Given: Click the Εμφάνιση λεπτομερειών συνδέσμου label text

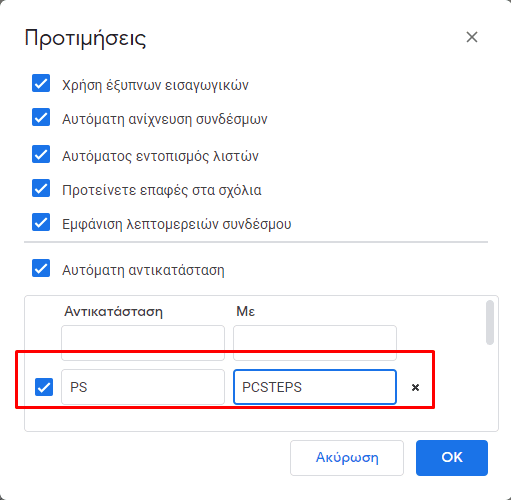Looking at the screenshot, I should 177,224.
